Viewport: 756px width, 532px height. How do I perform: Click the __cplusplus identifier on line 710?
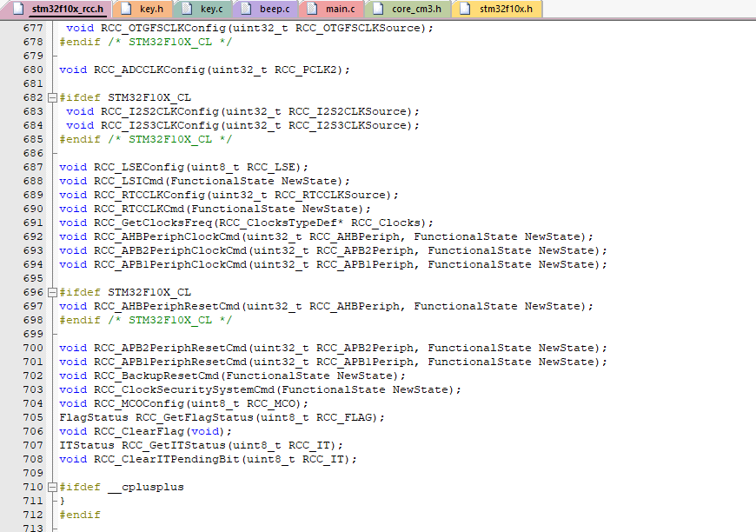click(x=146, y=487)
